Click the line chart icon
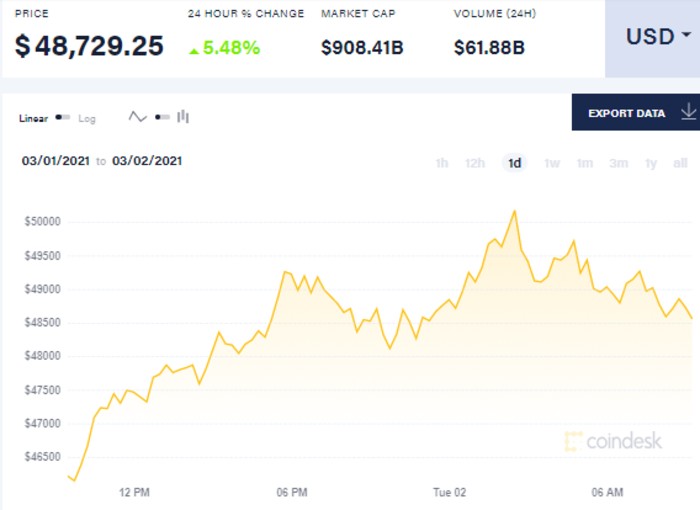This screenshot has height=510, width=700. (138, 117)
